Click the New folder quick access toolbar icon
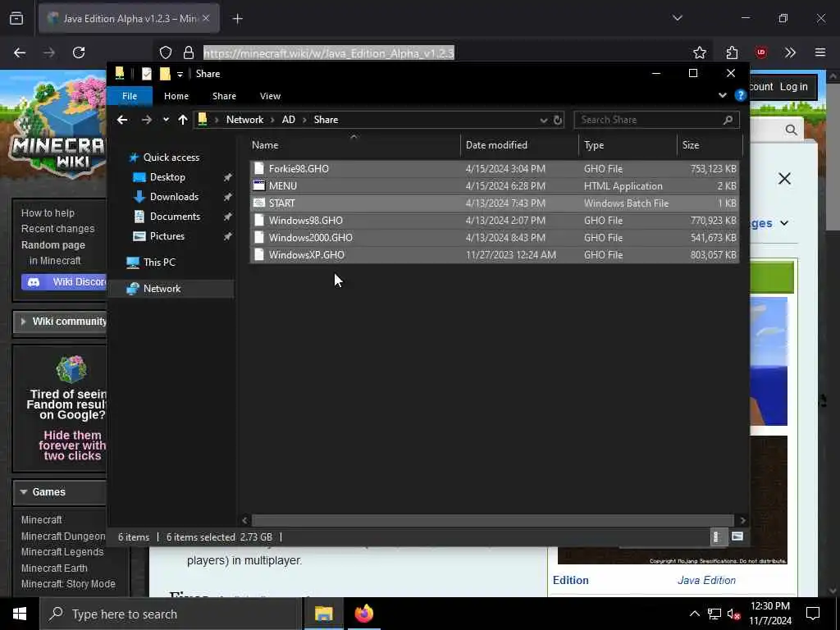 [x=165, y=73]
